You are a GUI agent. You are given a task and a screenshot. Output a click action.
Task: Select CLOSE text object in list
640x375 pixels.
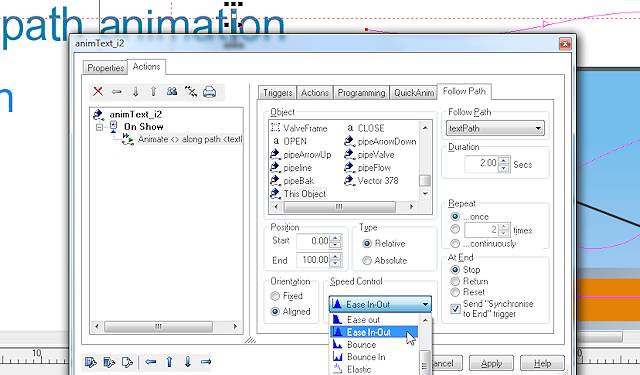pos(365,128)
